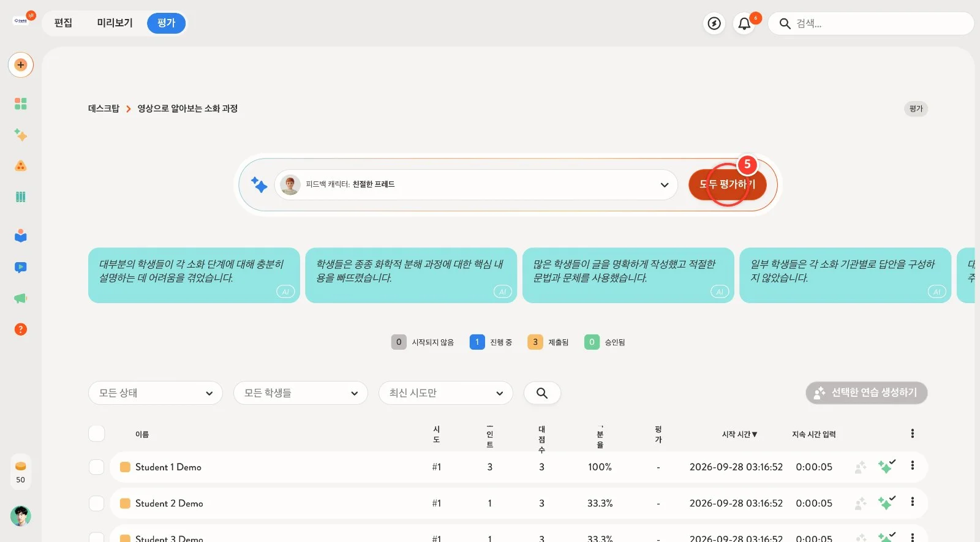This screenshot has height=542, width=980.
Task: Click AI grade icon for Student 1 Demo
Action: click(x=886, y=467)
